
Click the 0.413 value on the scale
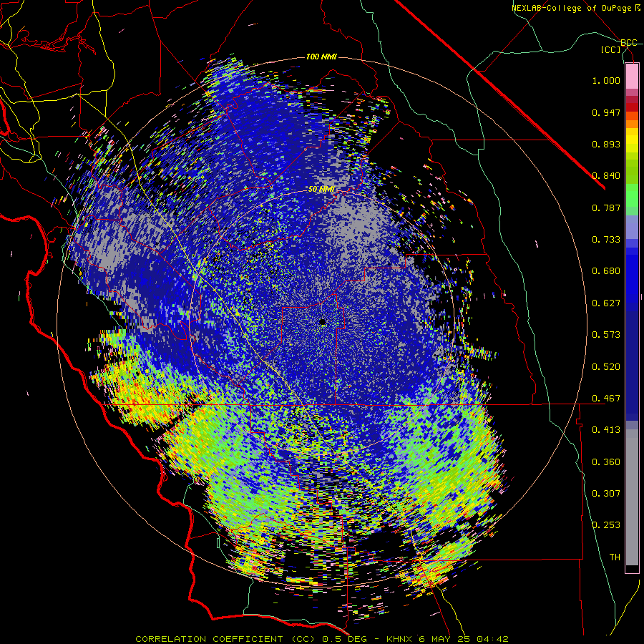tap(606, 430)
